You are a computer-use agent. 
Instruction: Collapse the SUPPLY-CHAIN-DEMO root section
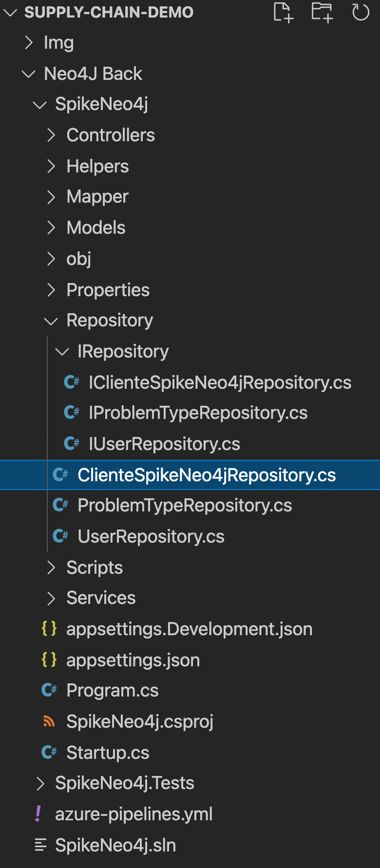pos(10,12)
